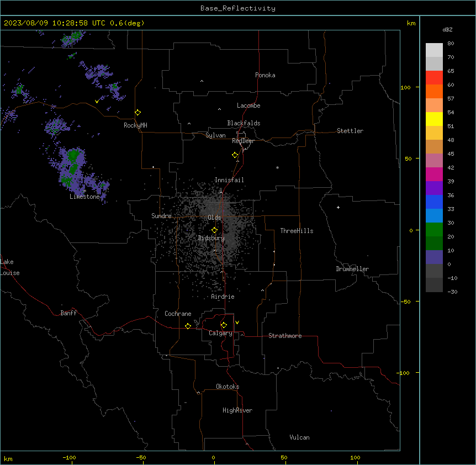
Task: Click the Innisfail label
Action: [x=229, y=180]
